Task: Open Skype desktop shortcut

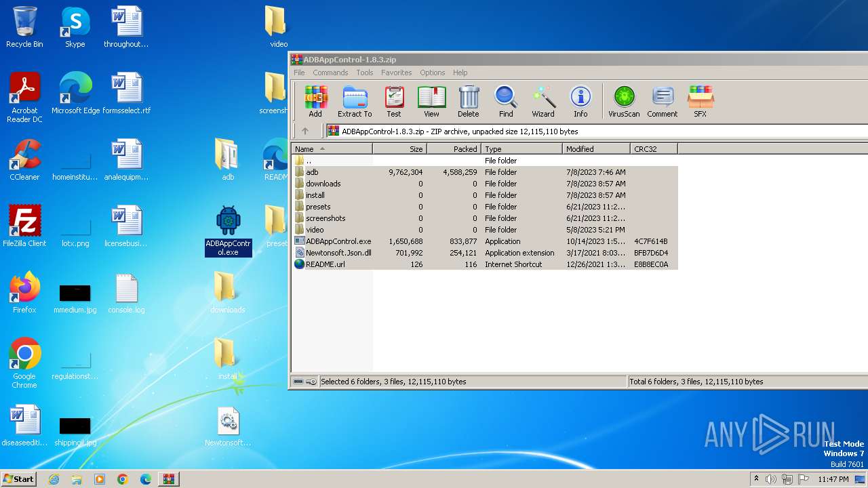Action: (75, 27)
